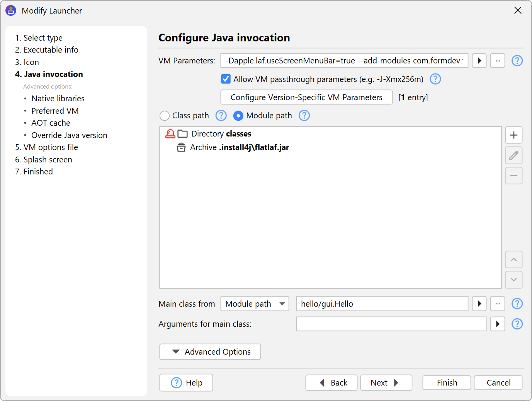Remove the selected module path entry
This screenshot has height=401, width=532.
point(514,176)
